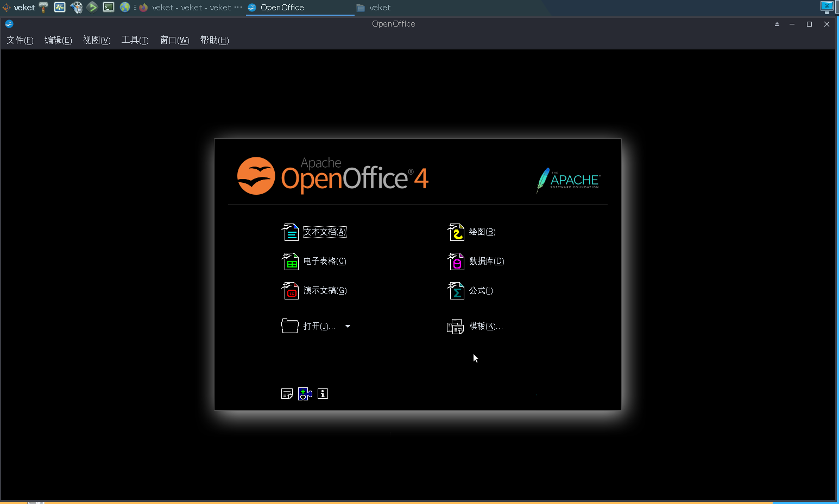Click the registration icon at the bottom of Start Center
The width and height of the screenshot is (839, 504).
click(x=287, y=394)
